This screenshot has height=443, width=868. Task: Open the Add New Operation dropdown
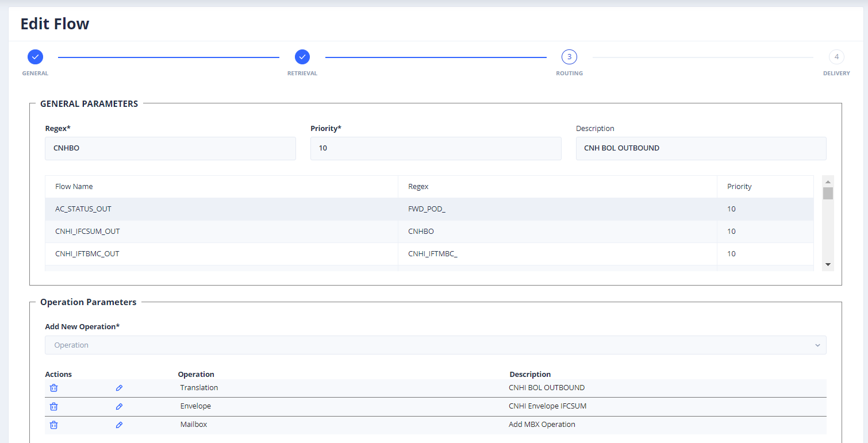tap(436, 345)
